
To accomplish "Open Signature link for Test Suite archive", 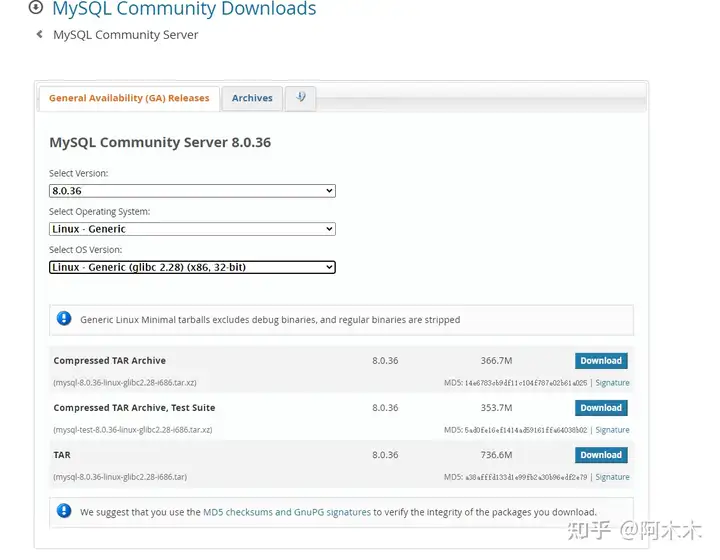I will [x=612, y=430].
